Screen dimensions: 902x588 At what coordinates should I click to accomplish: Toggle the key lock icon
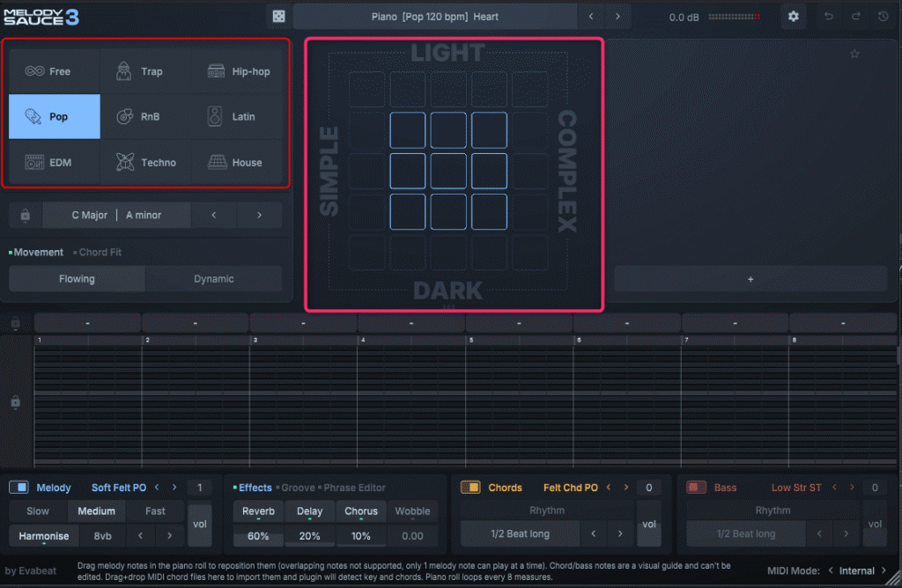(x=25, y=215)
